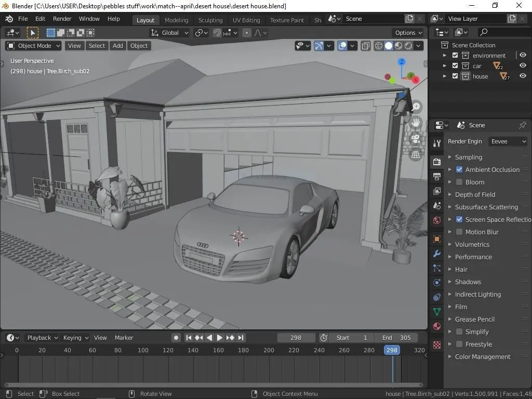Toggle viewport overlays button
The width and height of the screenshot is (532, 399).
click(342, 46)
